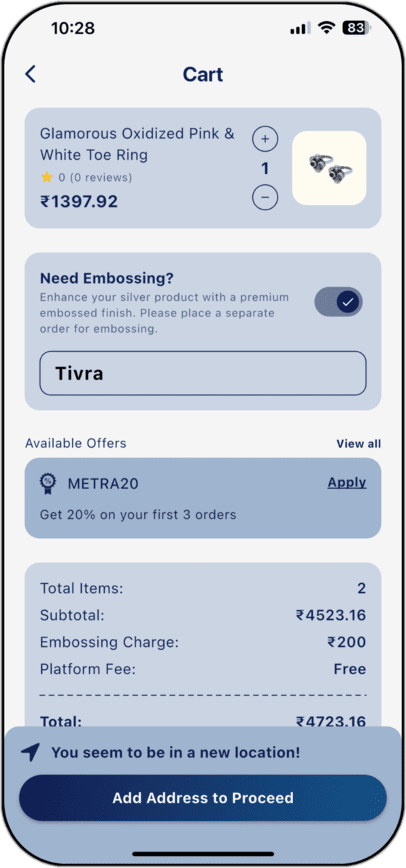Tap the cellular signal bars icon
The image size is (406, 868).
(x=300, y=29)
